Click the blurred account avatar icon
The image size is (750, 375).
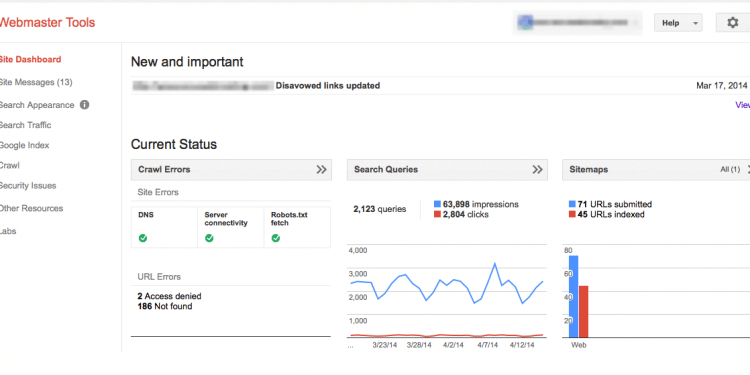[525, 22]
